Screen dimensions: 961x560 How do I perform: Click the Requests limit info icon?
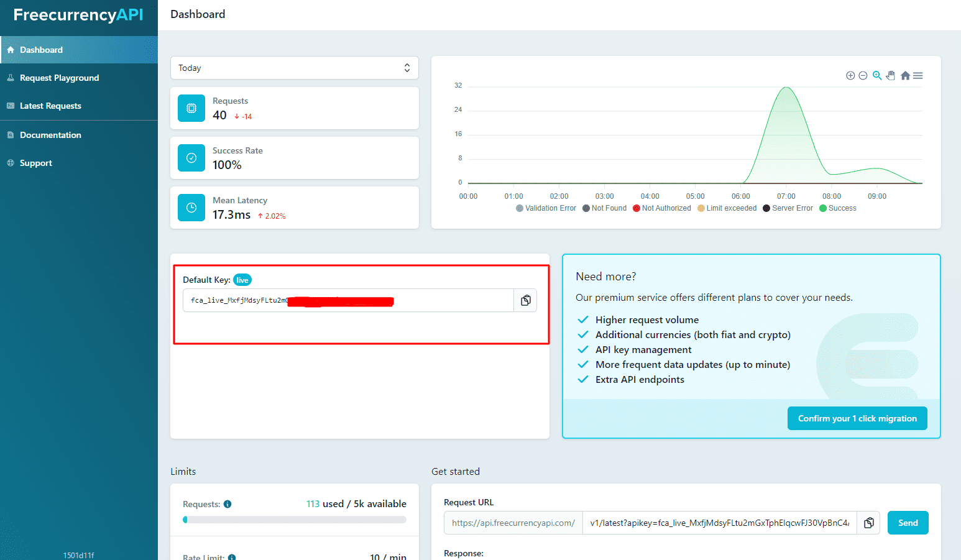pos(228,504)
